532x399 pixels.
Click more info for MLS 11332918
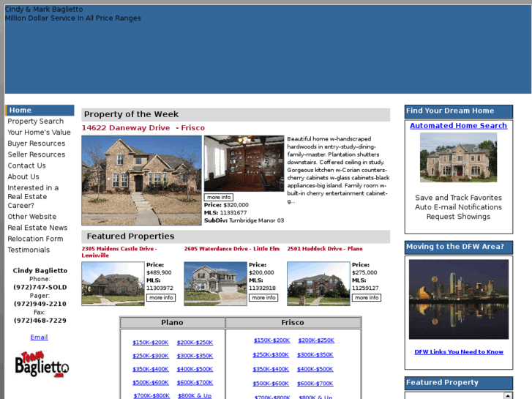(263, 298)
